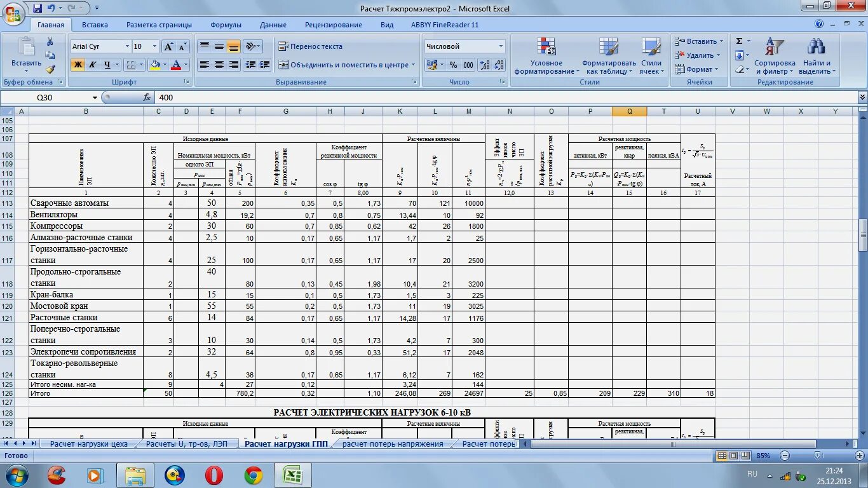Click Merge and center (Объединить и поместить в центре)
The width and height of the screenshot is (868, 488).
343,65
